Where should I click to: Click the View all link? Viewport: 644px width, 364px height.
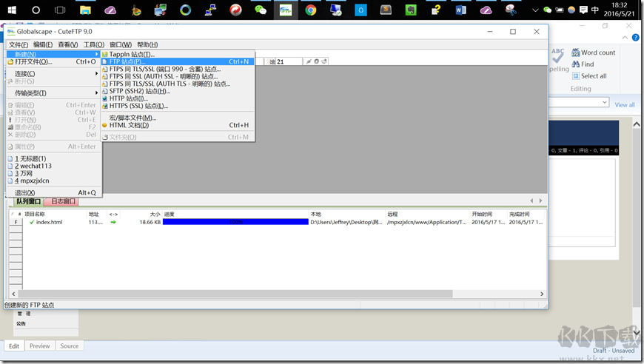click(624, 105)
